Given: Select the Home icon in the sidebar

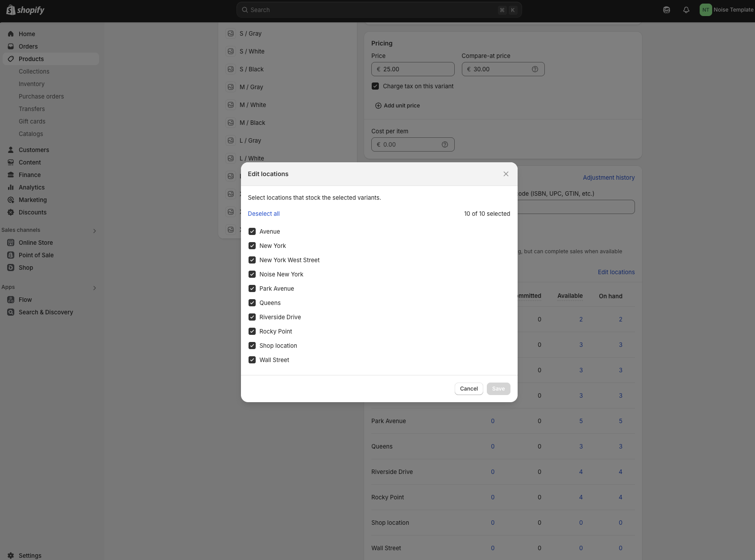Looking at the screenshot, I should [x=10, y=34].
